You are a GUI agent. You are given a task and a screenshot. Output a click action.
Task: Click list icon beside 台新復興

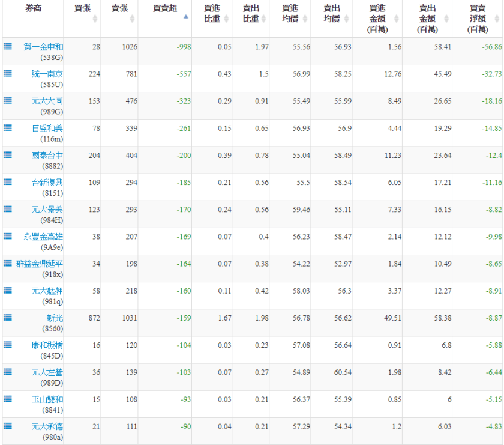pyautogui.click(x=8, y=181)
